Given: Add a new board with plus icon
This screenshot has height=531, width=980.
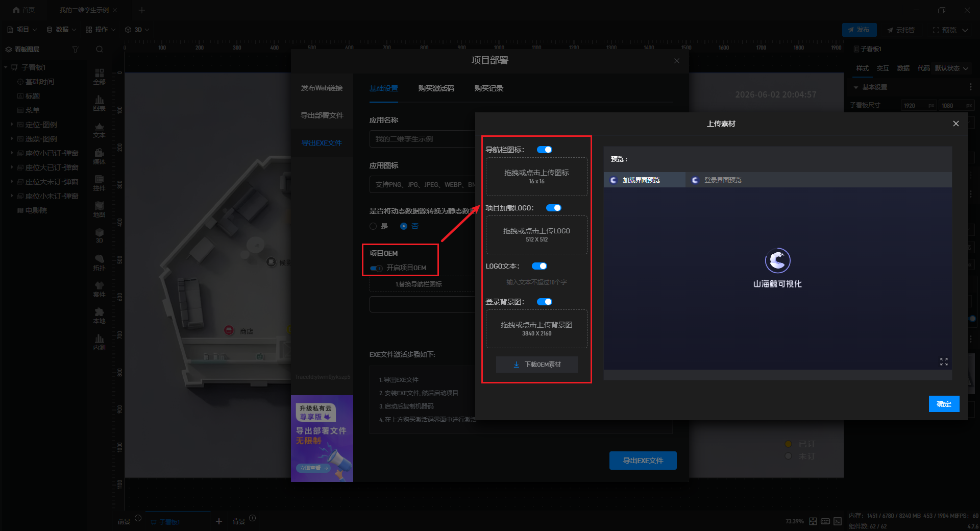Looking at the screenshot, I should point(219,521).
